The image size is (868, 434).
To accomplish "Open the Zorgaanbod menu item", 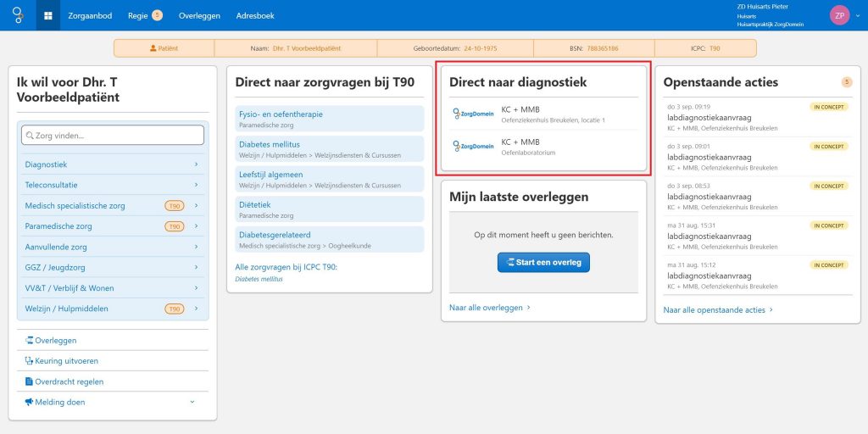I will 90,15.
